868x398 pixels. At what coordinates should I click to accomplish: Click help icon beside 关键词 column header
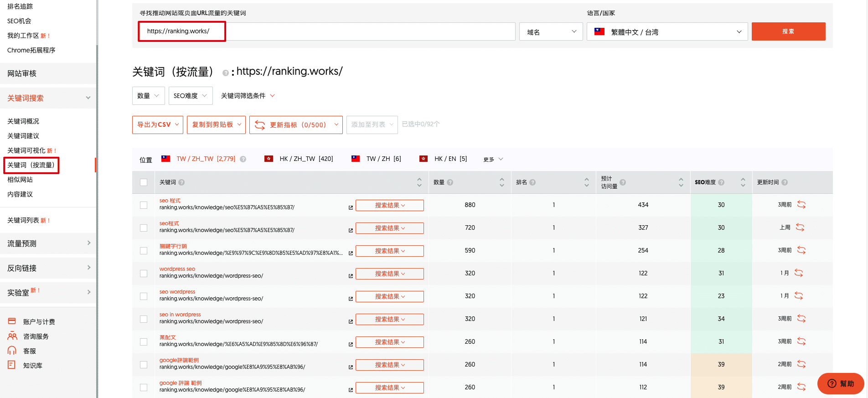click(181, 182)
